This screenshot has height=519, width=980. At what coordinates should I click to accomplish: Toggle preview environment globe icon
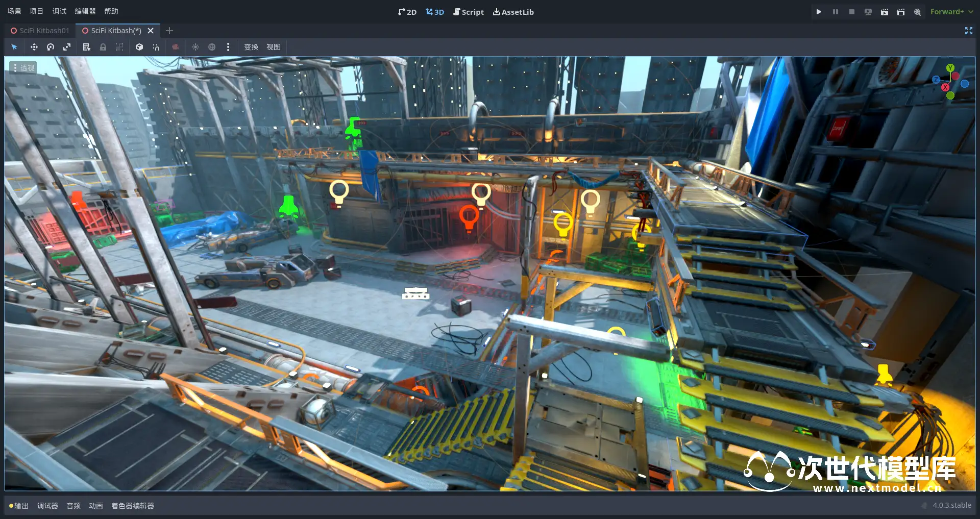point(212,47)
